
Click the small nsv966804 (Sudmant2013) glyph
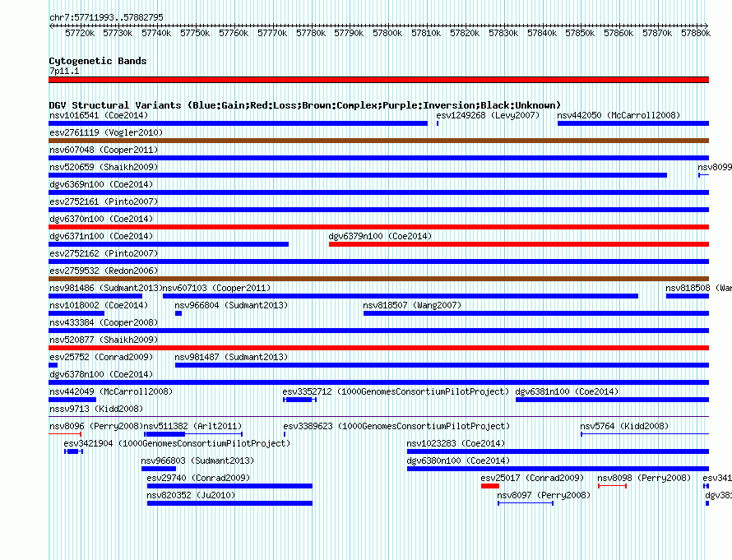coord(178,313)
